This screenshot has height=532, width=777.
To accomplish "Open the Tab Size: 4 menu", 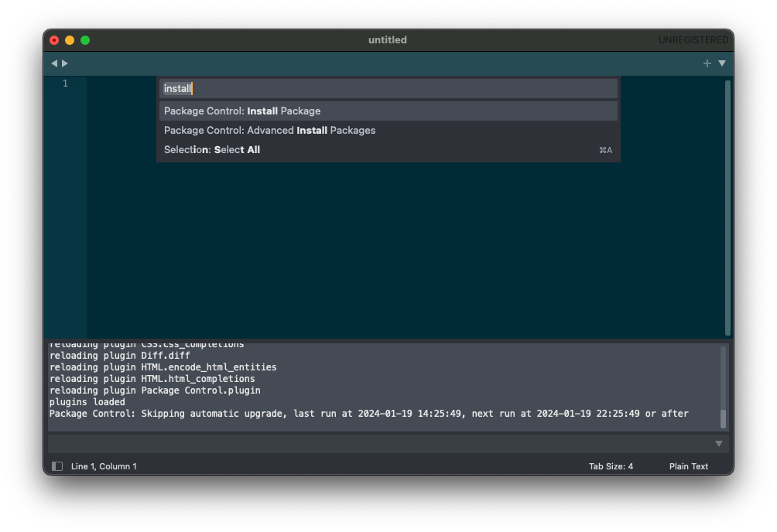I will [611, 466].
